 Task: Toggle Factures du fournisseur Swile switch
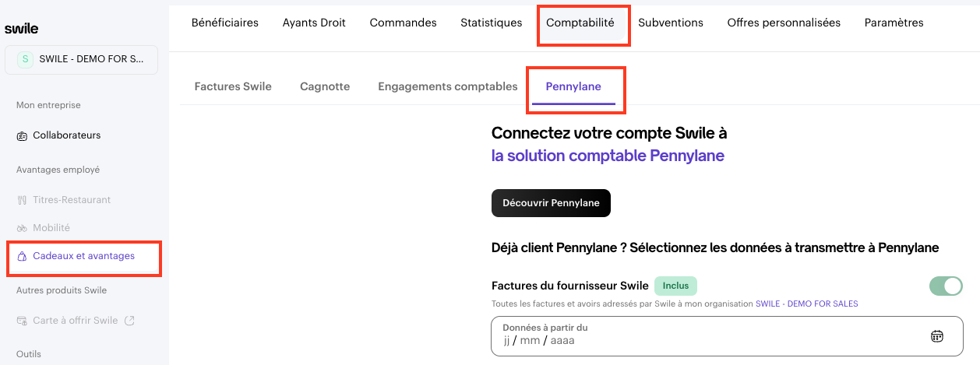pyautogui.click(x=946, y=286)
